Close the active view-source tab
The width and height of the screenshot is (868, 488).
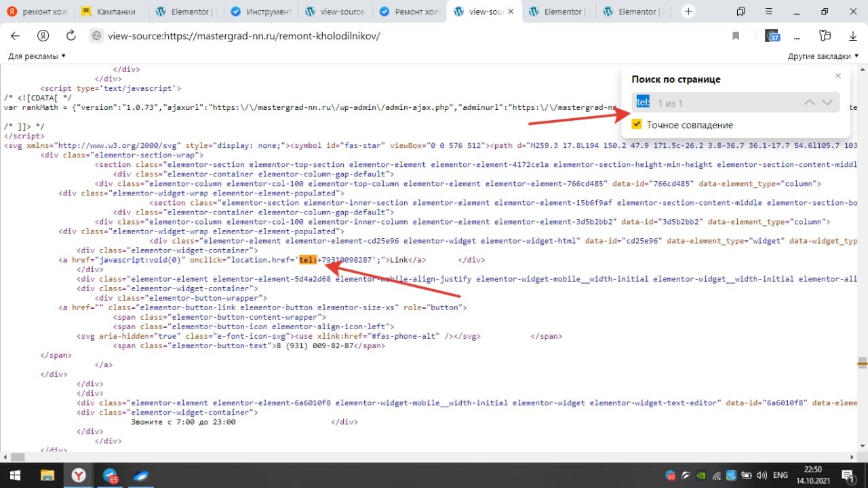511,12
